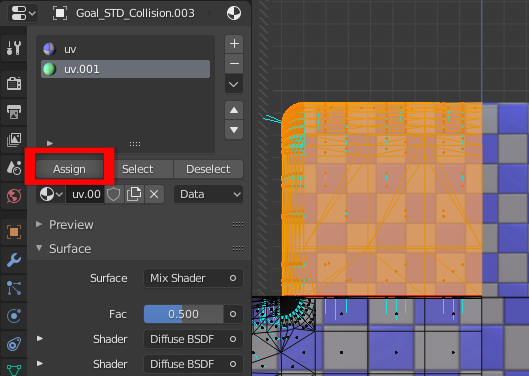Screen dimensions: 529x376
Task: Open the Data link dropdown
Action: click(208, 194)
